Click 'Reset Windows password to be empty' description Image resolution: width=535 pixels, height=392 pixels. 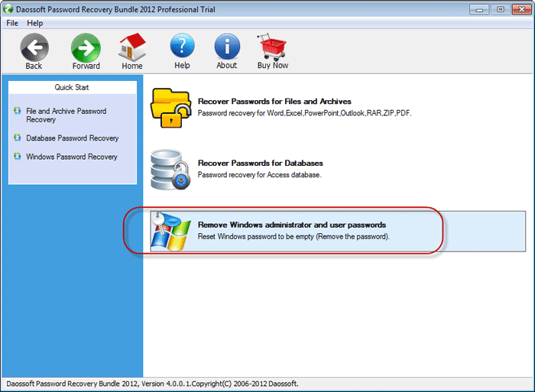293,237
